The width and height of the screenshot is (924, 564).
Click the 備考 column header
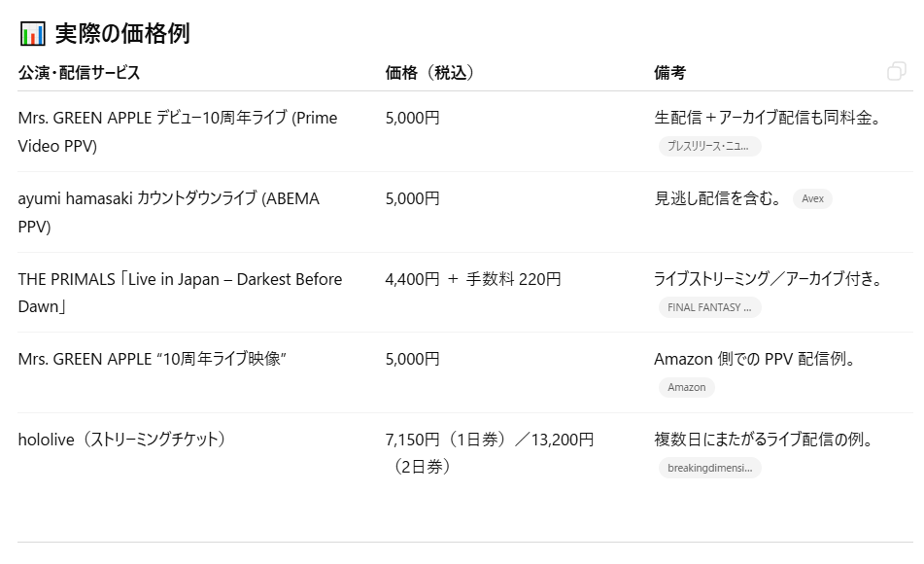pyautogui.click(x=669, y=73)
